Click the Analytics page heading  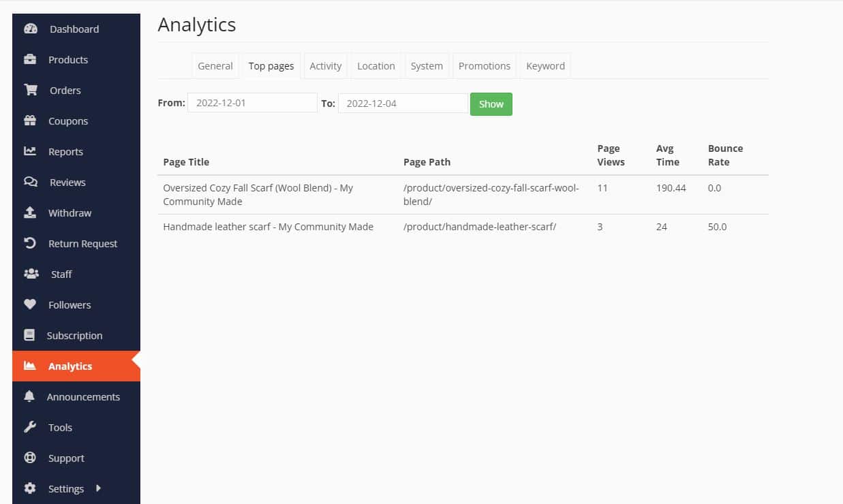(197, 25)
